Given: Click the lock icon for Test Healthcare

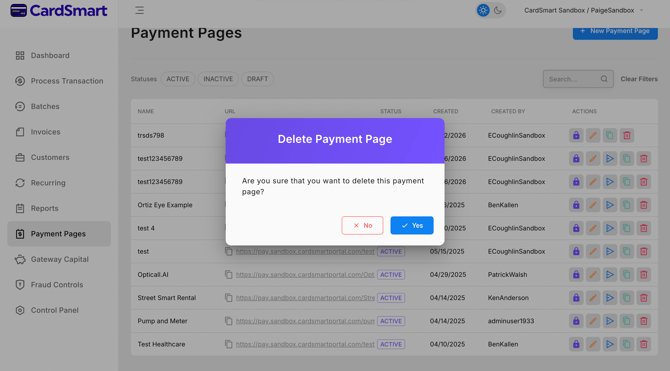Looking at the screenshot, I should (x=576, y=344).
